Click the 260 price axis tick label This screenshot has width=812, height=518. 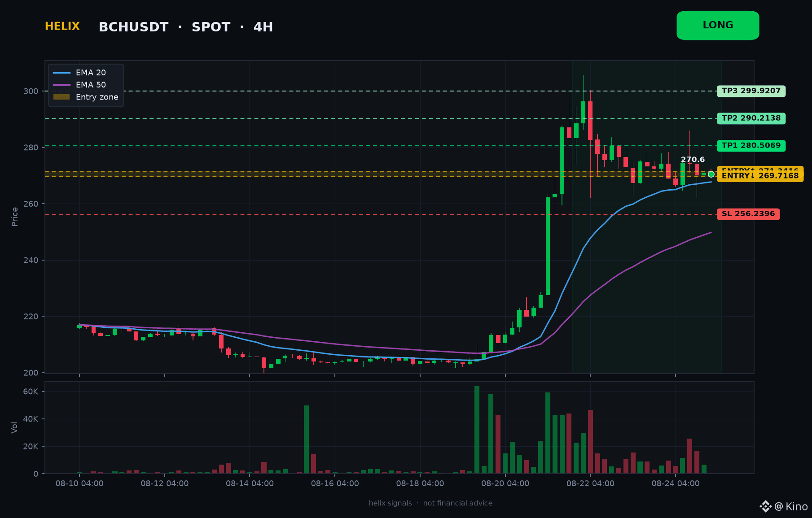[31, 204]
